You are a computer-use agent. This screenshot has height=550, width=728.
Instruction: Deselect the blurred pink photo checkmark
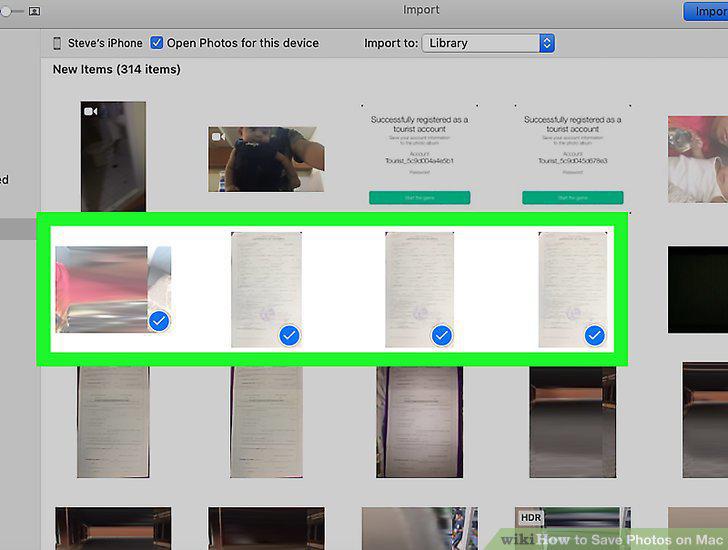pos(159,321)
